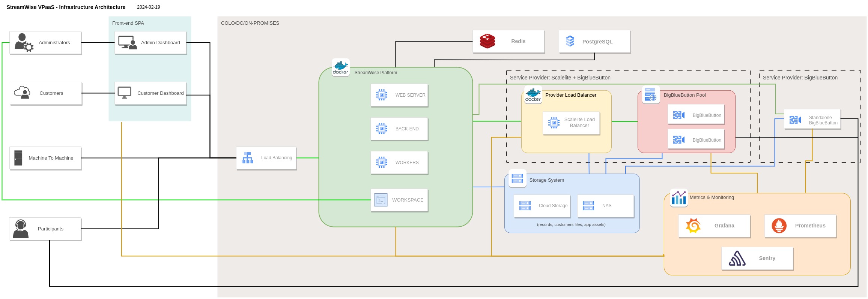Click the Metrics & Monitoring chart icon
Screen dimensions: 868x299
[x=679, y=198]
